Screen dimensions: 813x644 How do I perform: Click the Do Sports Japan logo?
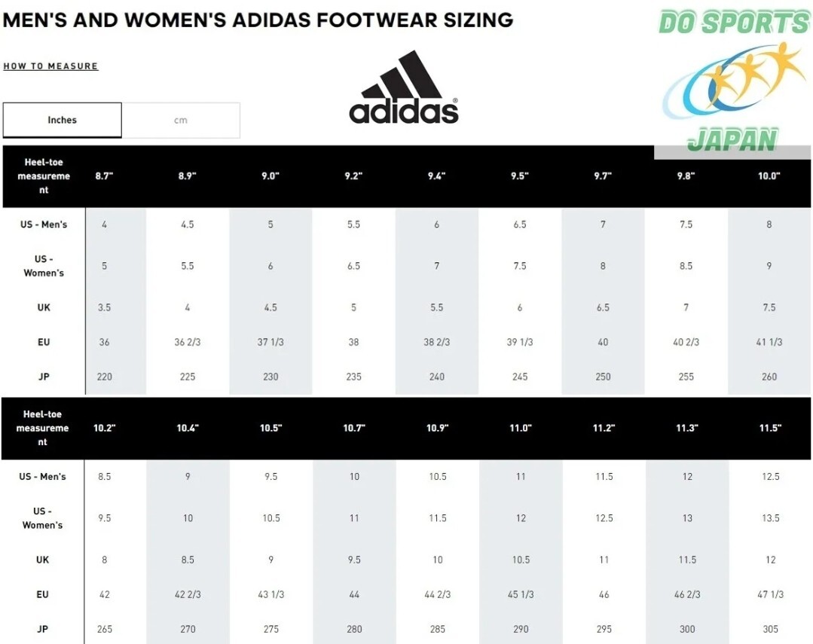tap(733, 82)
